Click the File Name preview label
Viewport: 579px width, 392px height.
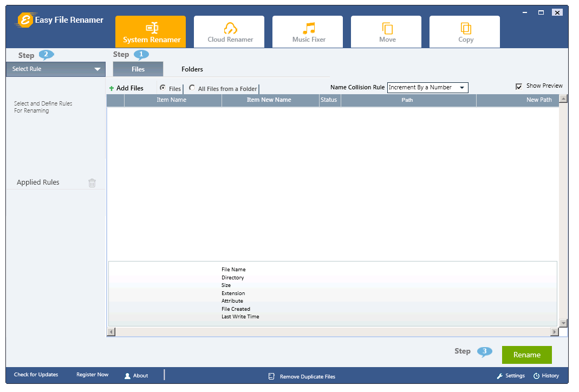click(233, 270)
